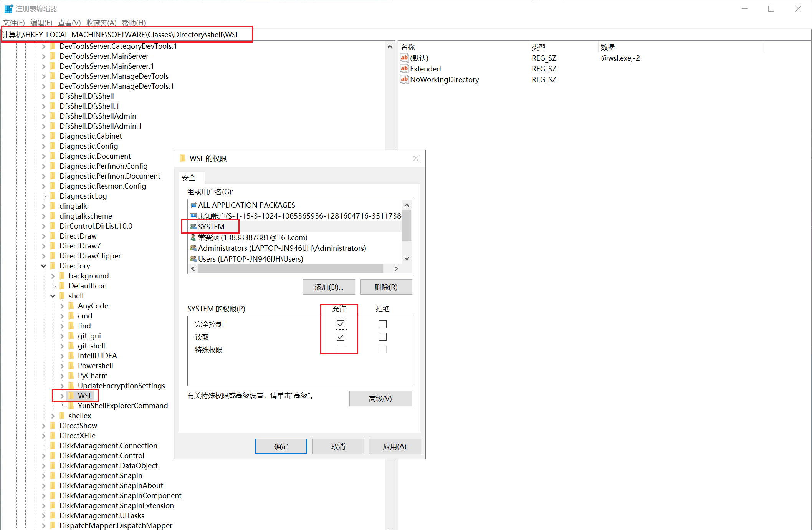Toggle Allow checkbox for 完全控制
This screenshot has height=530, width=812.
pyautogui.click(x=341, y=324)
